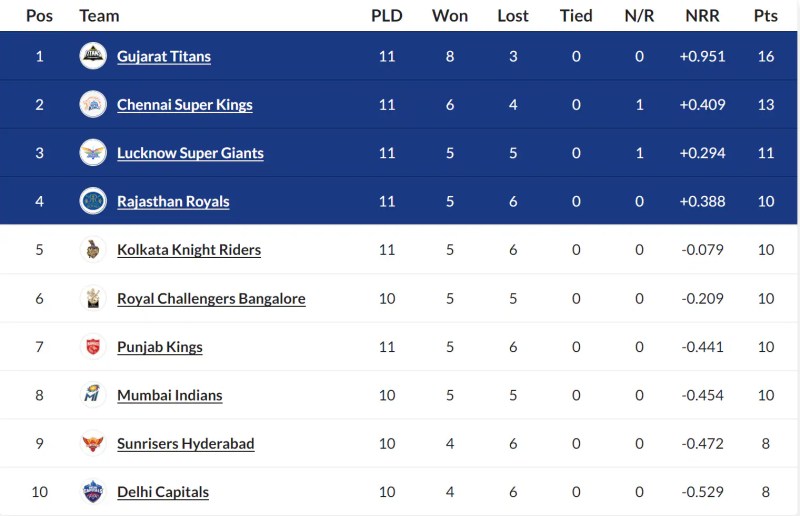Viewport: 800px width, 516px height.
Task: Click the Rajasthan Royals team logo
Action: (x=93, y=201)
